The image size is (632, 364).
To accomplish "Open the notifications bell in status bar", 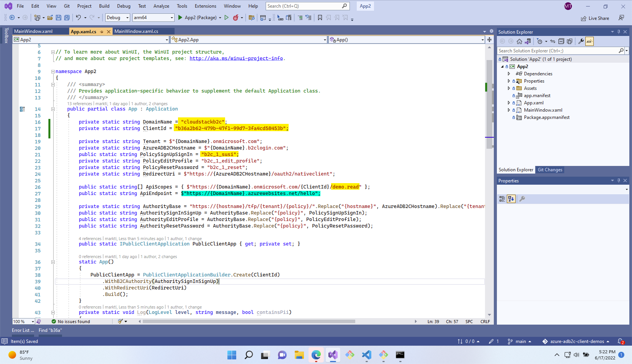I will tap(621, 341).
